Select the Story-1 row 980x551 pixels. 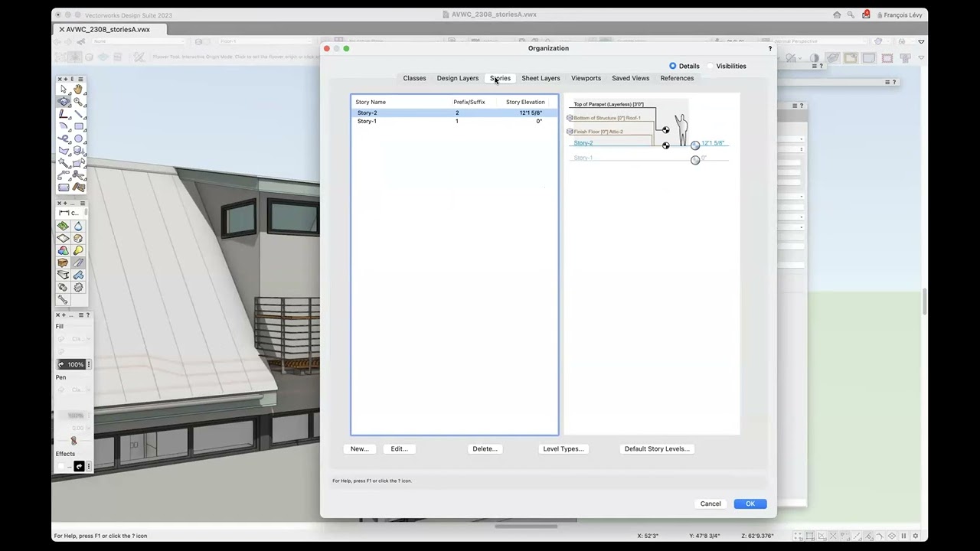455,121
